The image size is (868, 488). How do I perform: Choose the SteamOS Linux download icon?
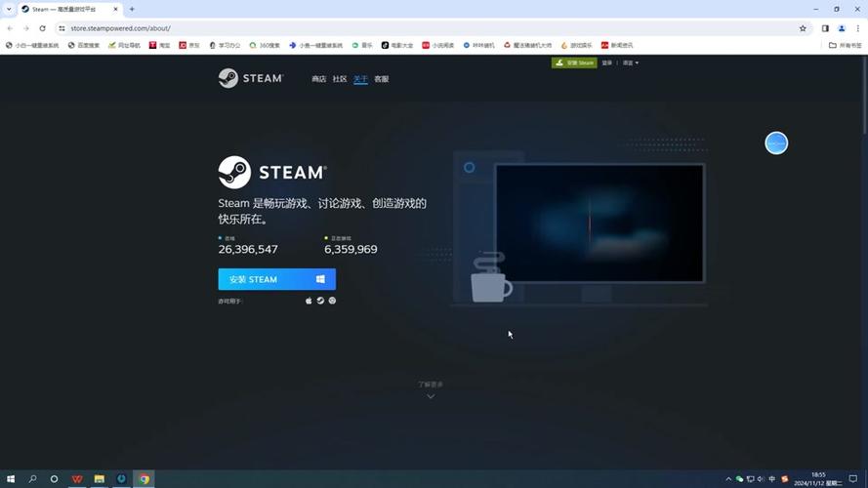pyautogui.click(x=320, y=301)
